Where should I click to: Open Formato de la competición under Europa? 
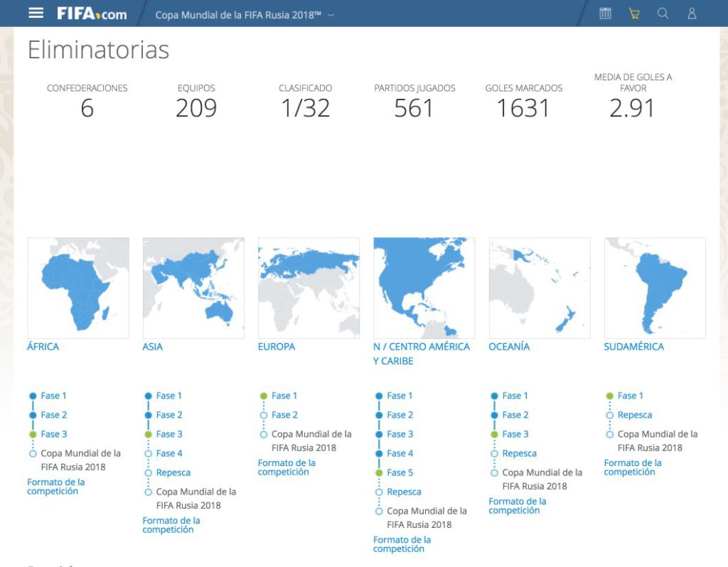tap(287, 468)
